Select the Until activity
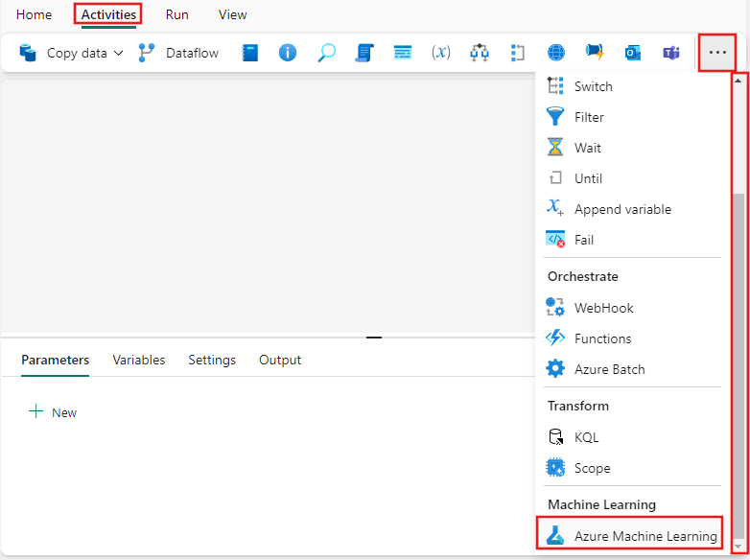Screen dimensions: 750x560 pos(632,178)
